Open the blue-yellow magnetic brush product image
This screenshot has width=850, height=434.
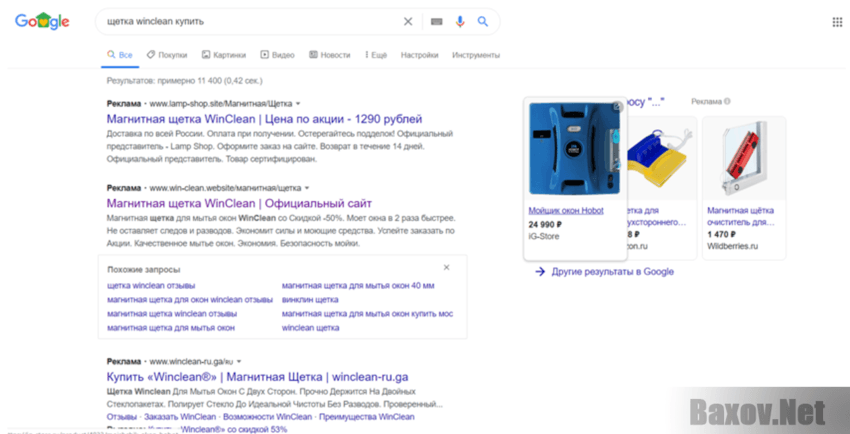tap(660, 160)
